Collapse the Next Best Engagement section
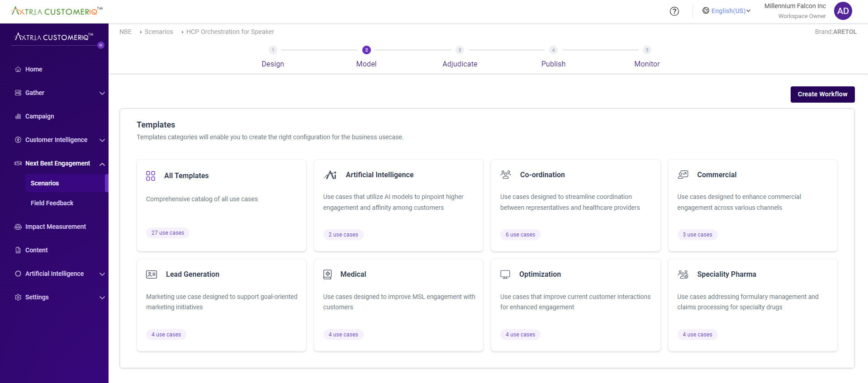Viewport: 868px width, 383px height. [x=102, y=164]
